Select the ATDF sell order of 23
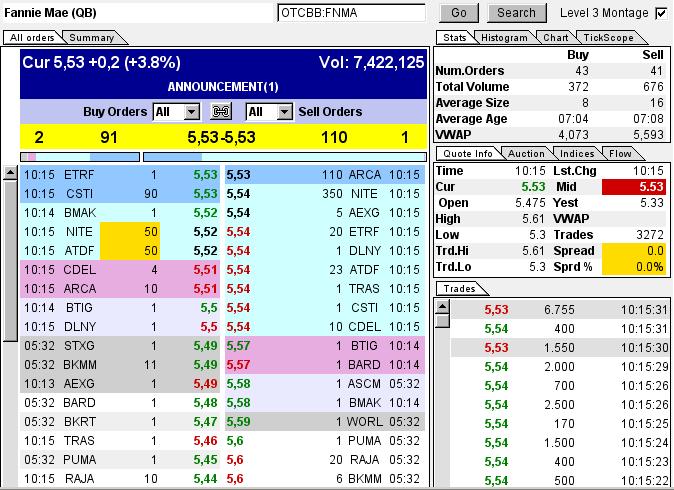The image size is (674, 490). (325, 270)
